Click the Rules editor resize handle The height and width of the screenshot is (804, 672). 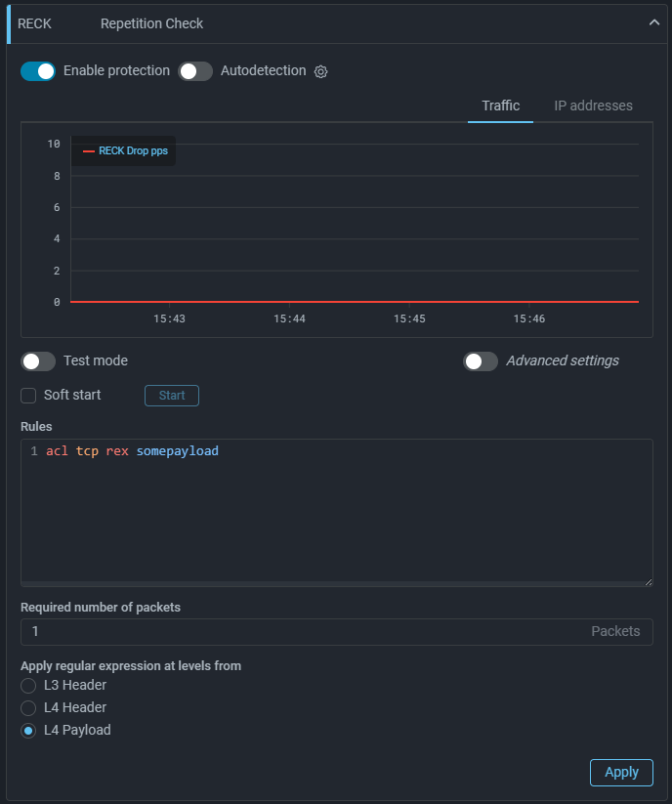648,581
